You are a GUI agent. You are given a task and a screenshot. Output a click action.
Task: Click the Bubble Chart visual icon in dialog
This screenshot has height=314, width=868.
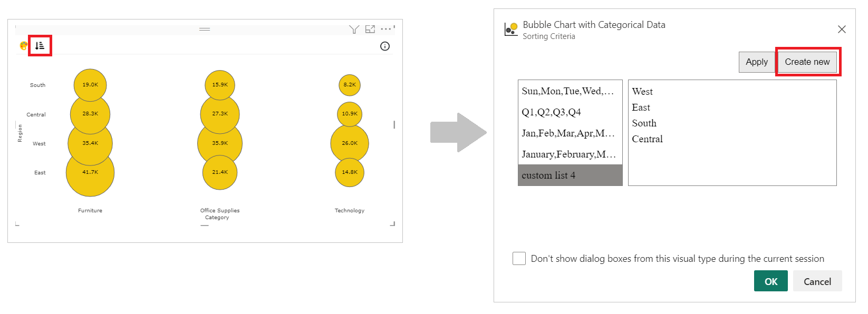coord(511,29)
